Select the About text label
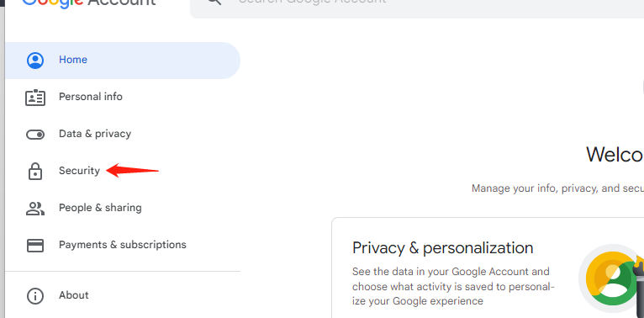The width and height of the screenshot is (644, 318). coord(74,295)
